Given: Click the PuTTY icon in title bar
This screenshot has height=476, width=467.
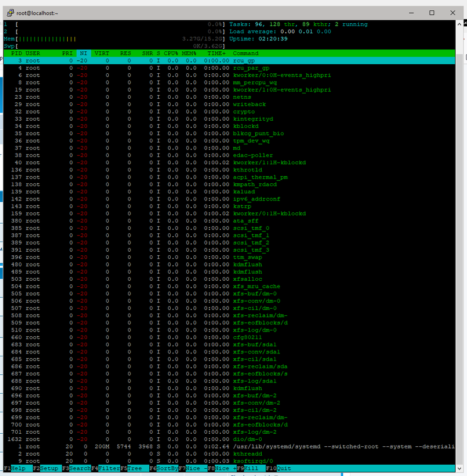Looking at the screenshot, I should 10,12.
